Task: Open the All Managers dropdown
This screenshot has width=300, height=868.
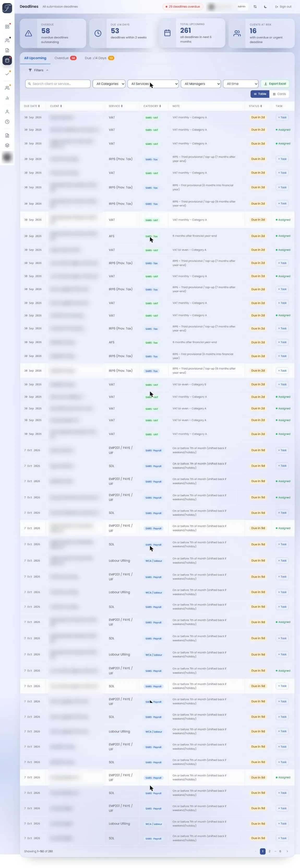Action: click(x=201, y=84)
